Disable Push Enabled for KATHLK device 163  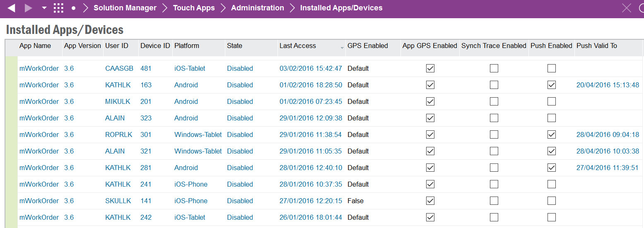pyautogui.click(x=551, y=85)
